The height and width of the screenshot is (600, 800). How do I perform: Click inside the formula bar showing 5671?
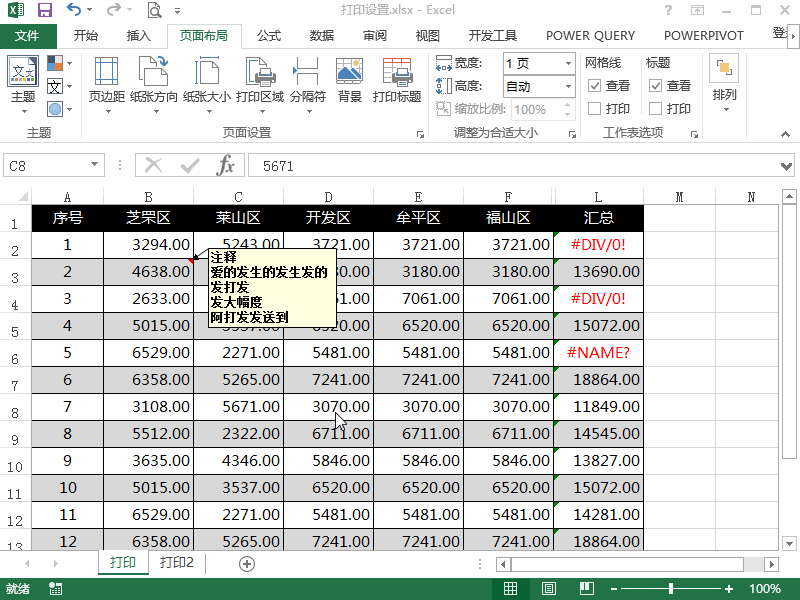400,165
